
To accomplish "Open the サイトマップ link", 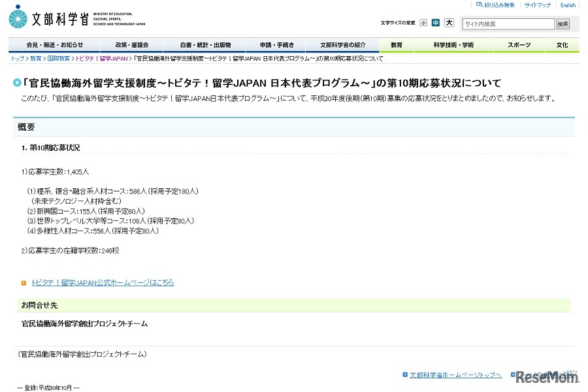I will tap(537, 5).
